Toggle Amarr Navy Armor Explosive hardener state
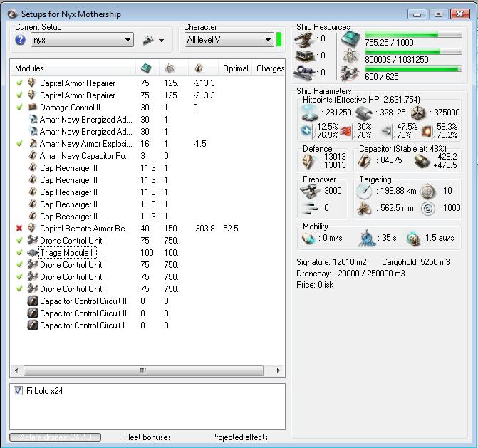478x448 pixels. point(19,144)
